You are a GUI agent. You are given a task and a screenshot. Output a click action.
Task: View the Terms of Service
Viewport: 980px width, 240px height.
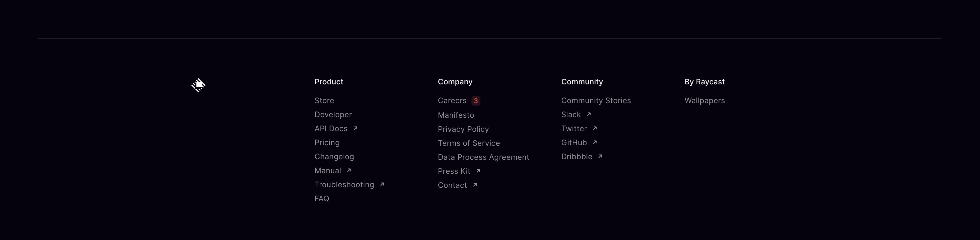[469, 143]
